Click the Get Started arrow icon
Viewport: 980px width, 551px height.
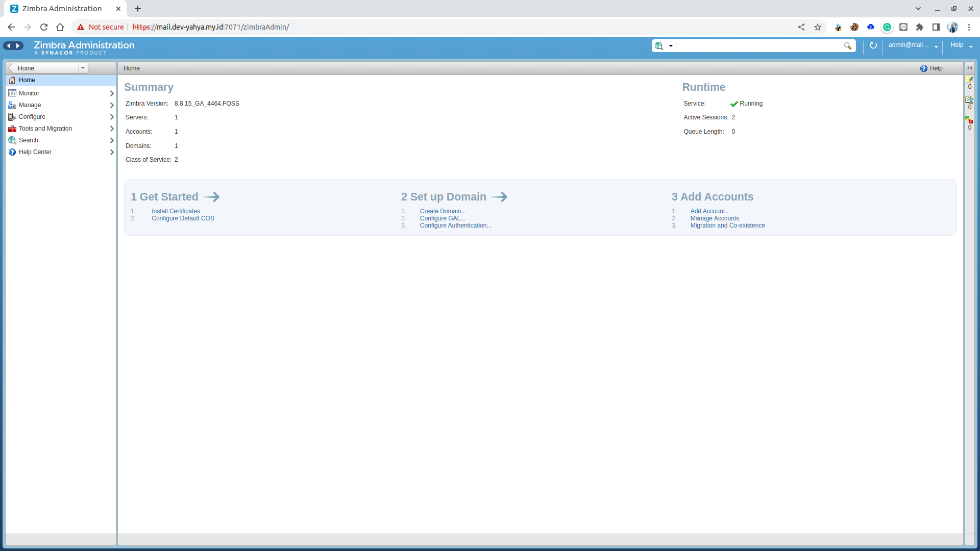(x=211, y=197)
